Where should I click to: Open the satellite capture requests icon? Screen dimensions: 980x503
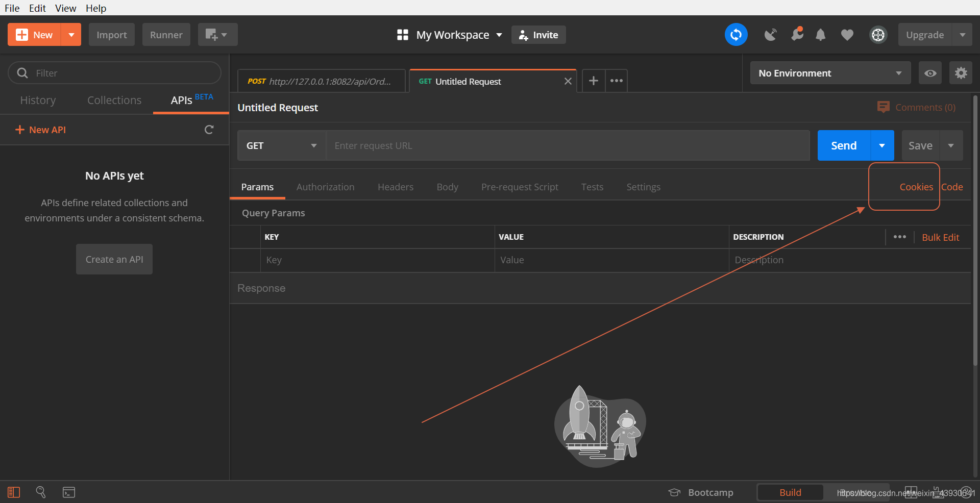(770, 35)
